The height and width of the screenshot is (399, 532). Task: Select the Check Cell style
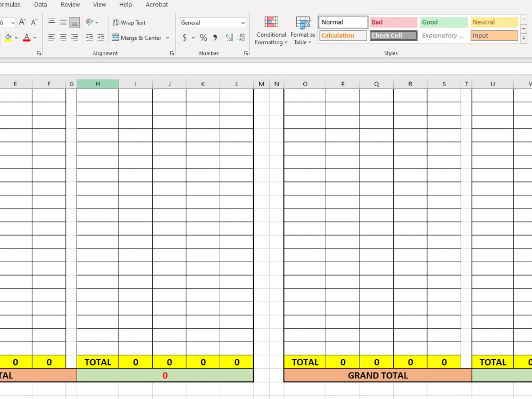(393, 35)
